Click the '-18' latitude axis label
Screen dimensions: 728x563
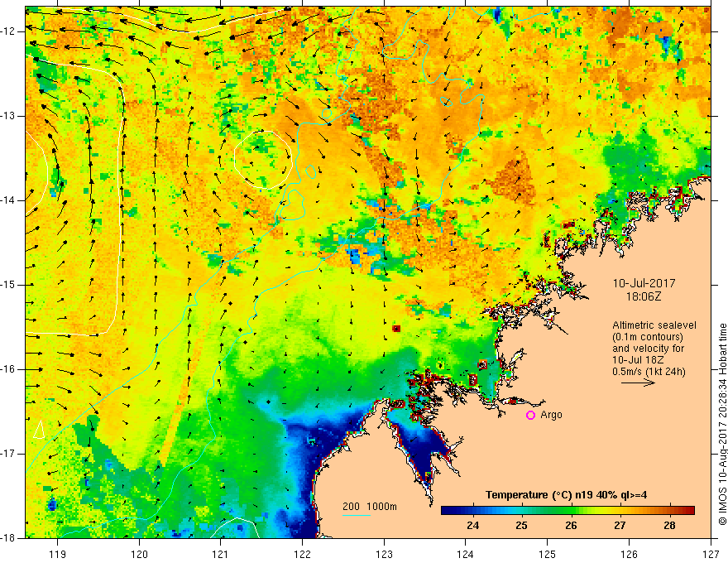click(9, 538)
